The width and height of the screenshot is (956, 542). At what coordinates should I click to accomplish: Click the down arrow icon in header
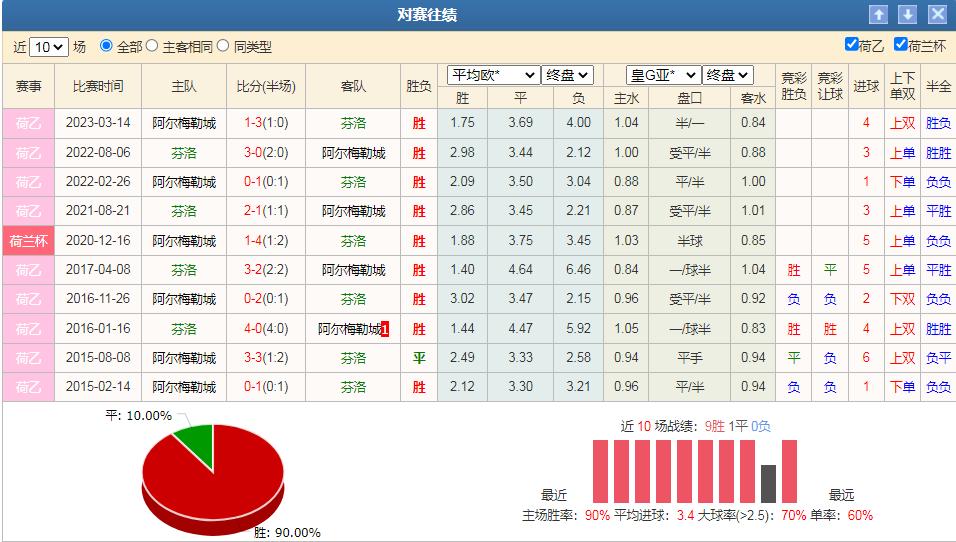coord(907,15)
